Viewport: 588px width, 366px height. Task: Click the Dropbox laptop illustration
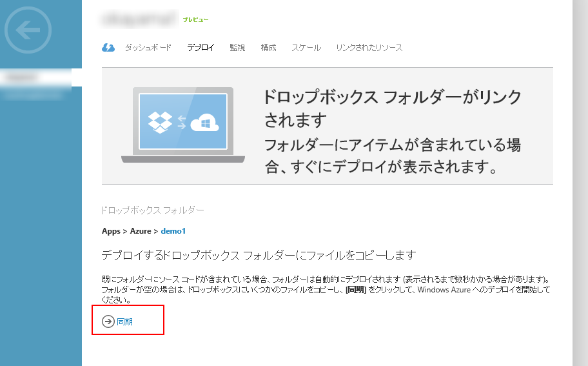tap(183, 125)
